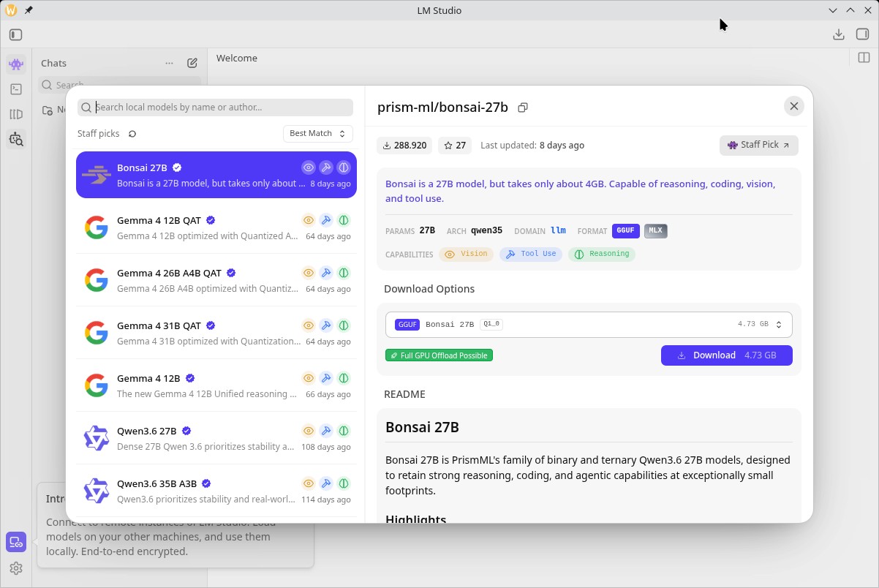Click the Bonsai 27B tool use icon

pyautogui.click(x=326, y=167)
